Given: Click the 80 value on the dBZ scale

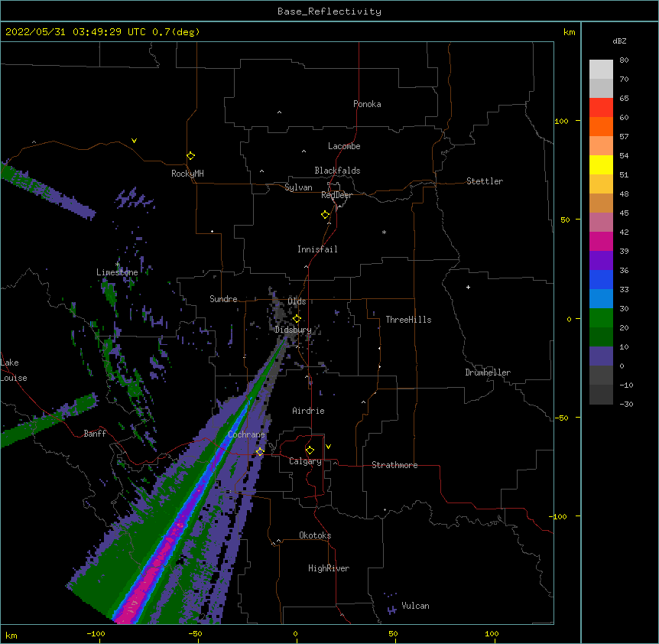Looking at the screenshot, I should coord(624,60).
